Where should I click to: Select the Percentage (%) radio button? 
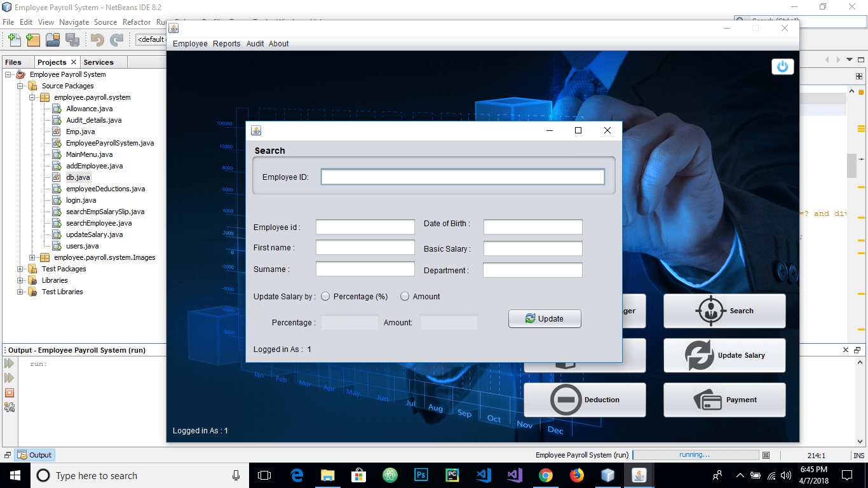325,296
